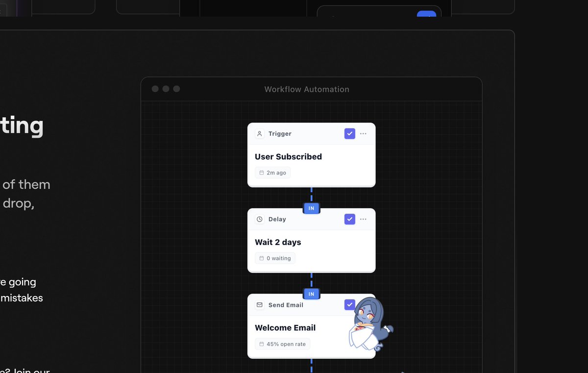
Task: Uncheck the Delay card checkbox
Action: tap(349, 219)
